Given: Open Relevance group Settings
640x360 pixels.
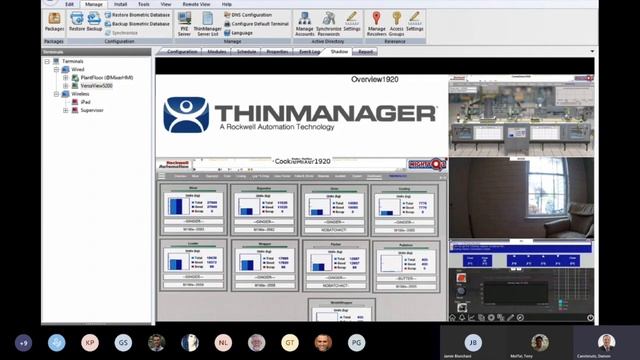Looking at the screenshot, I should pos(415,22).
